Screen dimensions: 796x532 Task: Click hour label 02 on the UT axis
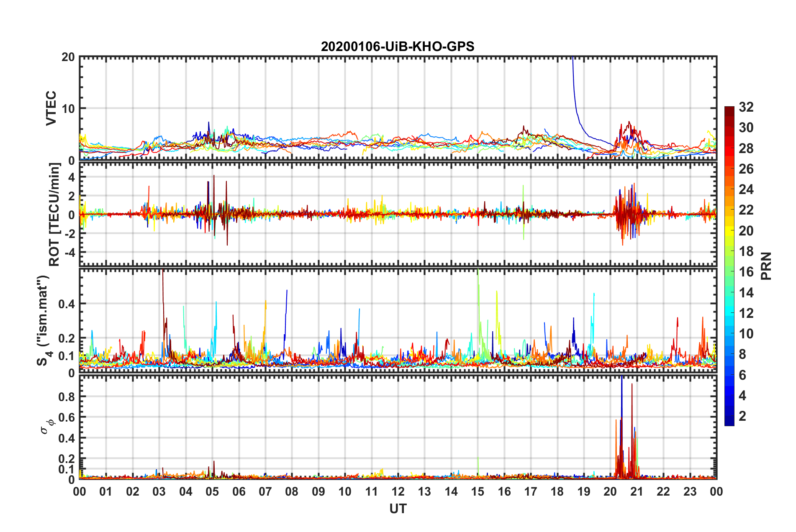(x=133, y=491)
